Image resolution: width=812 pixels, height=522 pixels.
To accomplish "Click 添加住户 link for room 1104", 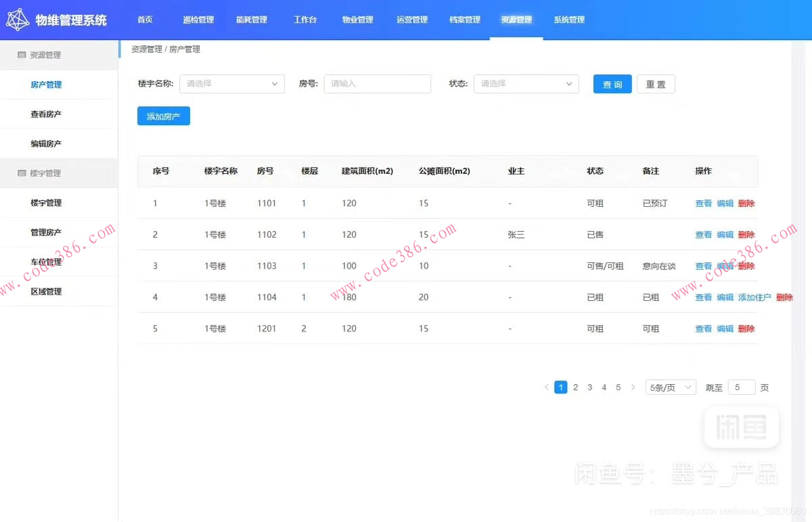I will click(754, 297).
